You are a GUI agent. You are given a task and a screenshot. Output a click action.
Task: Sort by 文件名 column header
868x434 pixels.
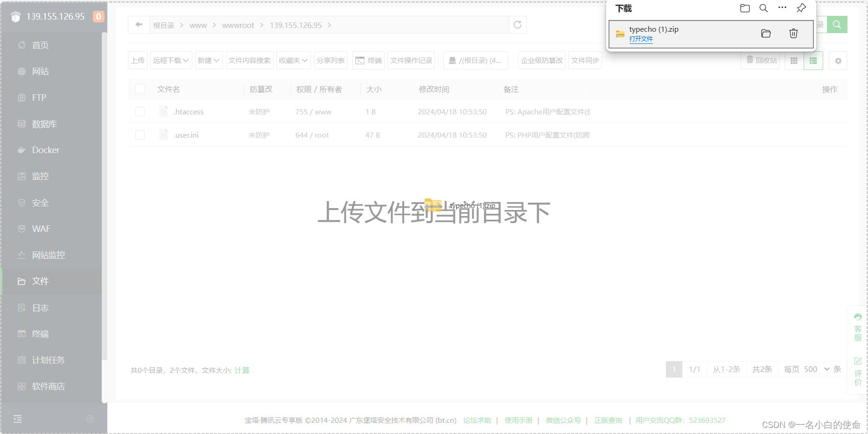[x=168, y=89]
